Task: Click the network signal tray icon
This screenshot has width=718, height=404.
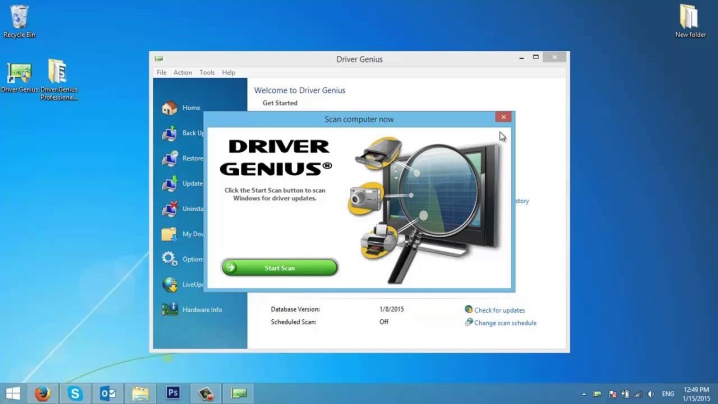Action: pos(638,394)
